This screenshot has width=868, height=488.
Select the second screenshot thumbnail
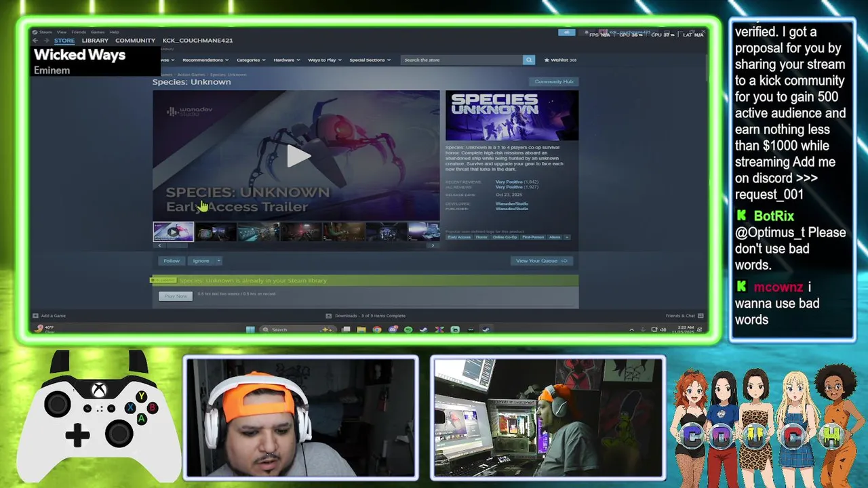point(216,232)
